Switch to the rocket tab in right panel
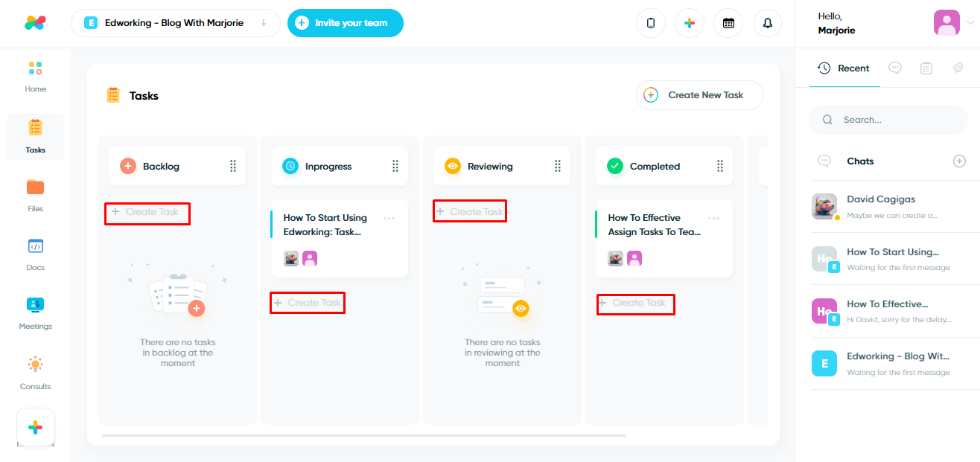Image resolution: width=980 pixels, height=462 pixels. (958, 68)
